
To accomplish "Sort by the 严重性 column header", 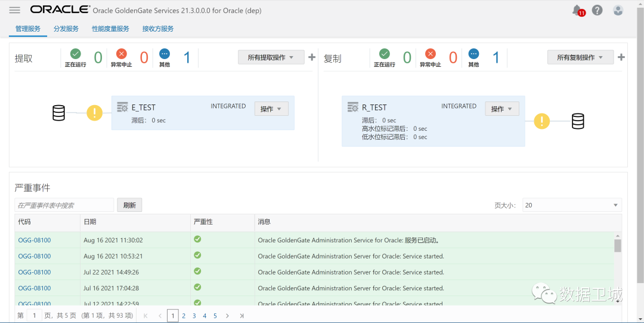I will tap(222, 222).
